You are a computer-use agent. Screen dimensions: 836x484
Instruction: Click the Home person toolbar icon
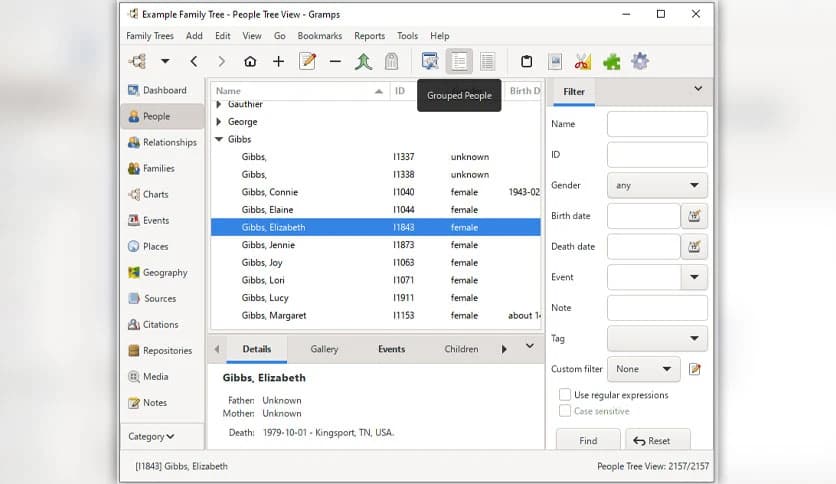click(250, 62)
